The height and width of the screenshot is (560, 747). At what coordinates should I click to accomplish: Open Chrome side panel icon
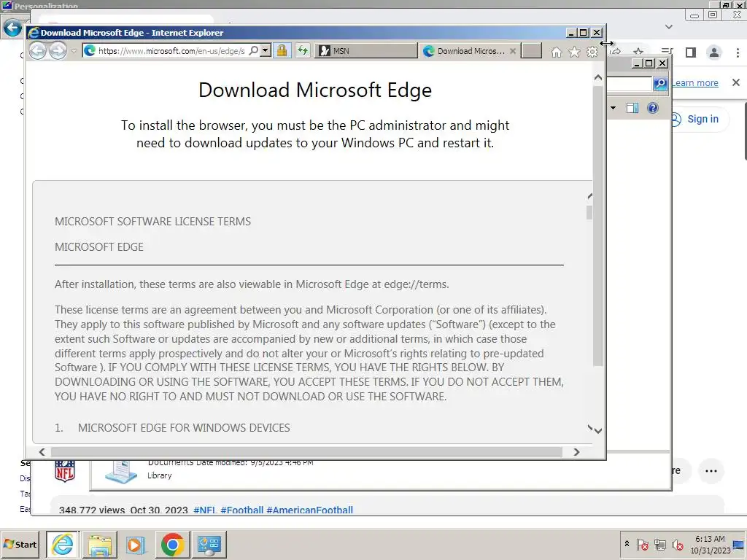click(691, 52)
